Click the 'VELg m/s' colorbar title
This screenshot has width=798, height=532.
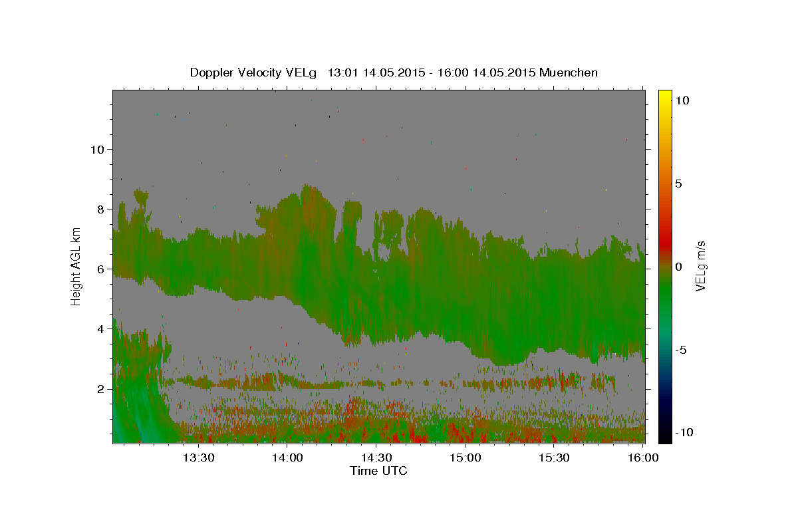(x=701, y=266)
